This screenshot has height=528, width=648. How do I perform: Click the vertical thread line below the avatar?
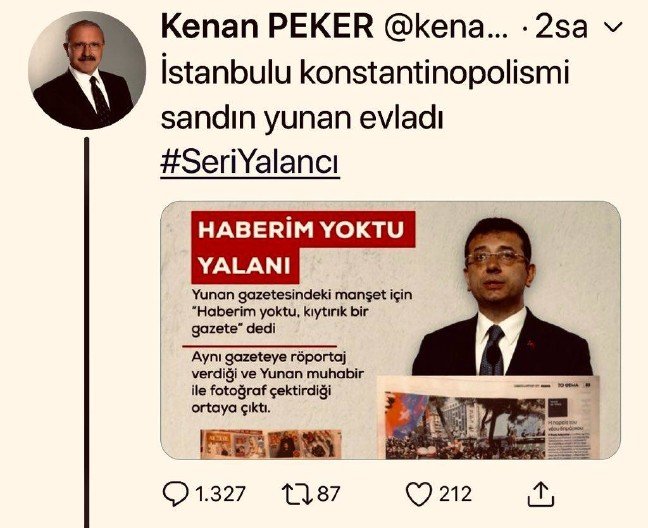pos(86,333)
